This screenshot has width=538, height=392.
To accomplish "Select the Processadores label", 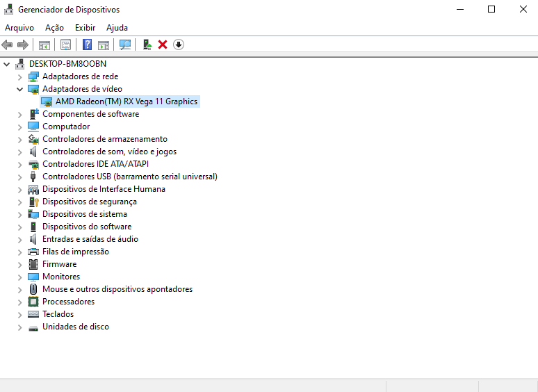I will coord(69,302).
